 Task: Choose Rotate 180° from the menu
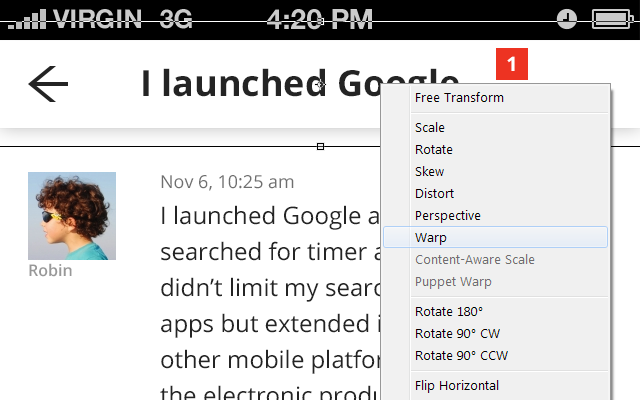tap(448, 311)
